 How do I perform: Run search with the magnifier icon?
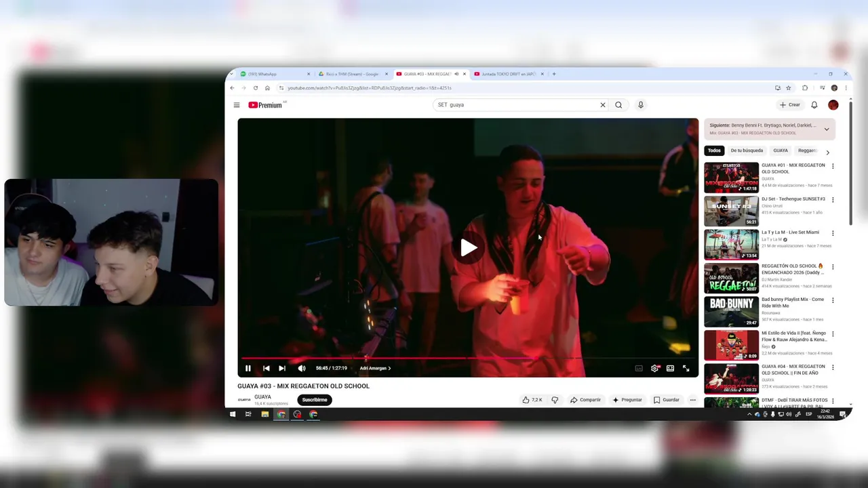(618, 105)
